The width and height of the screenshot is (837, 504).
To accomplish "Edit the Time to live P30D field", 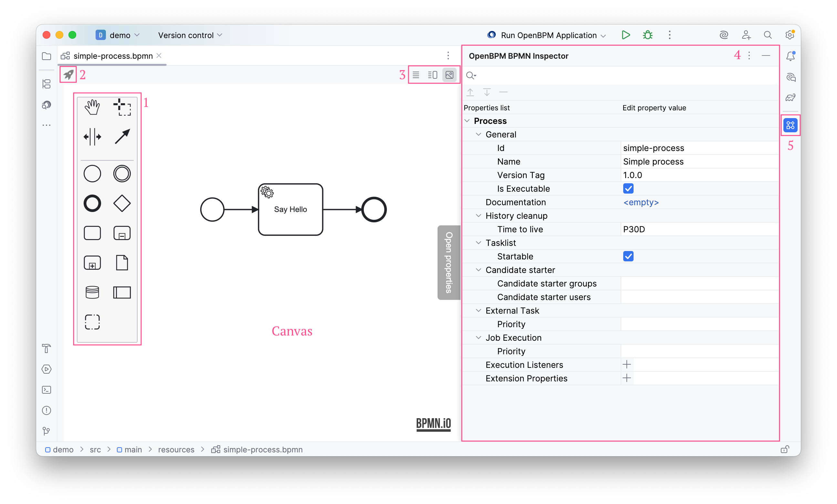I will point(699,229).
